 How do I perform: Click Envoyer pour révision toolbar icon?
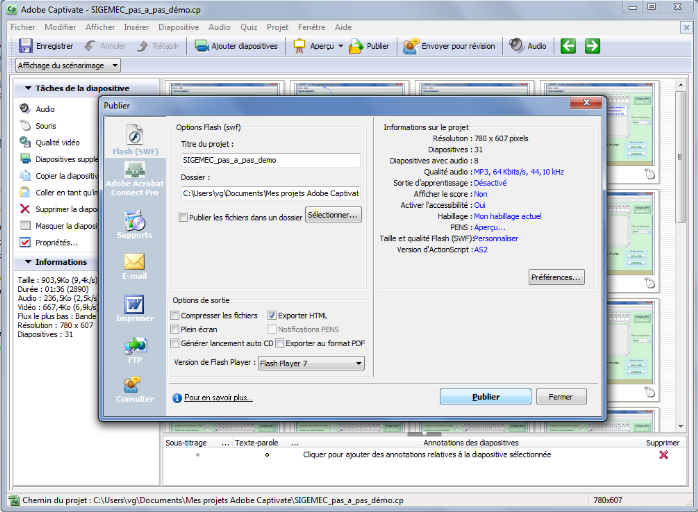pyautogui.click(x=410, y=46)
